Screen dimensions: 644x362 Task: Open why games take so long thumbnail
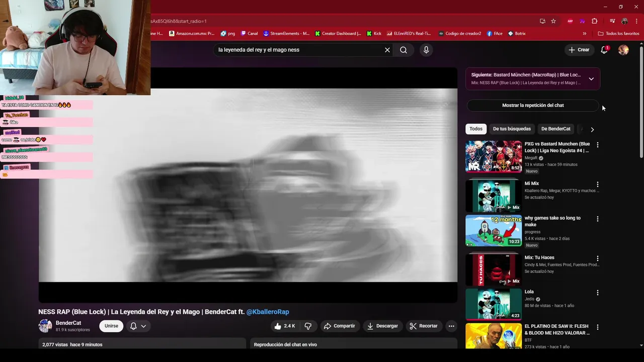tap(494, 230)
